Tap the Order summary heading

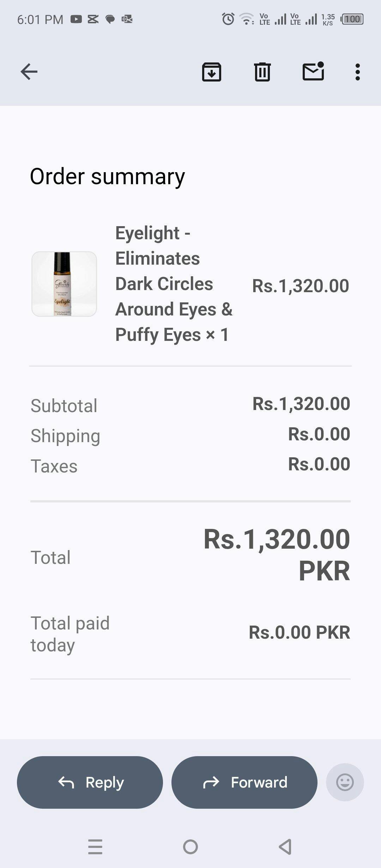(x=107, y=176)
